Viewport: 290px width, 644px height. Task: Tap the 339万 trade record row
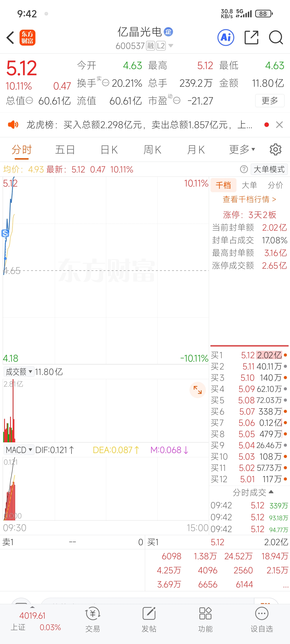[x=249, y=505]
